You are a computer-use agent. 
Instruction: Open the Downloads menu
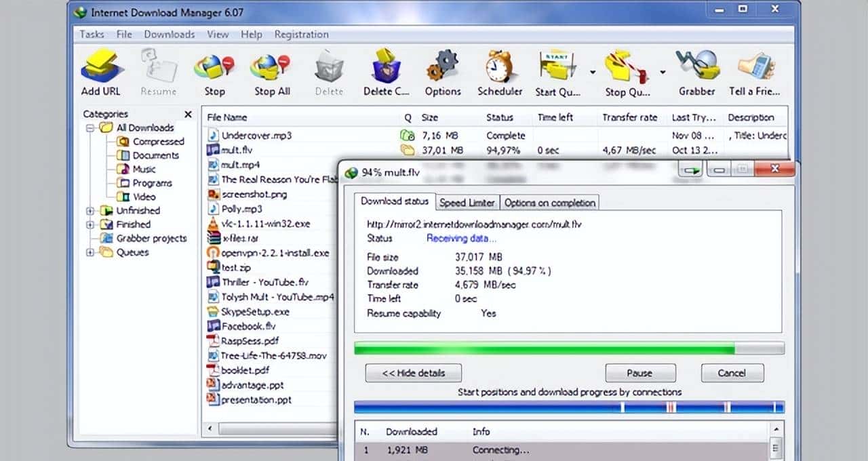pos(169,34)
